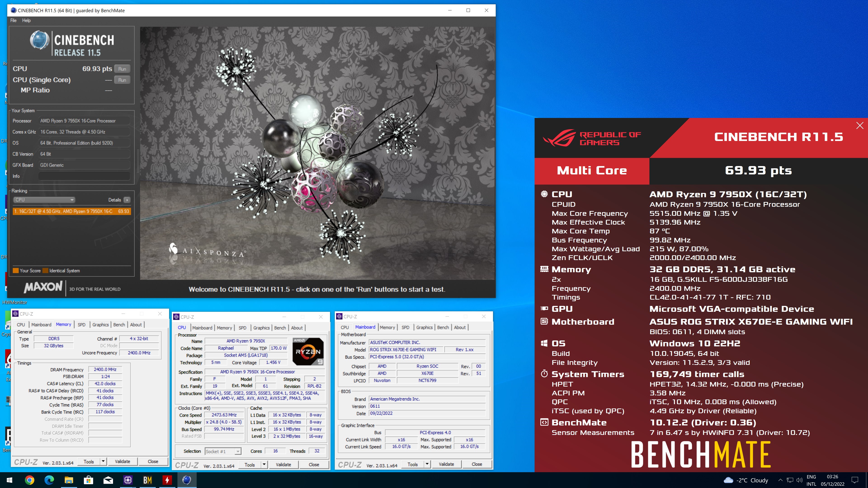
Task: Run the CPU Single Core benchmark
Action: click(x=122, y=80)
